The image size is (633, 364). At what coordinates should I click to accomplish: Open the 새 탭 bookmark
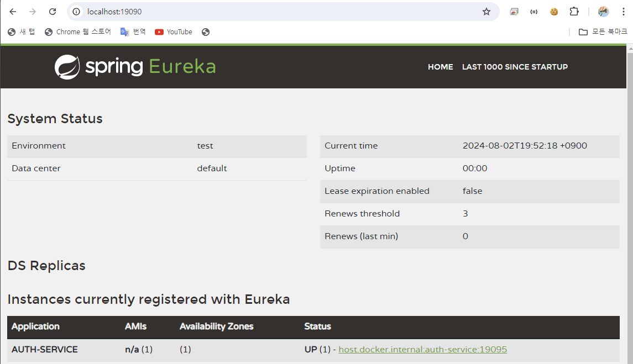point(22,32)
